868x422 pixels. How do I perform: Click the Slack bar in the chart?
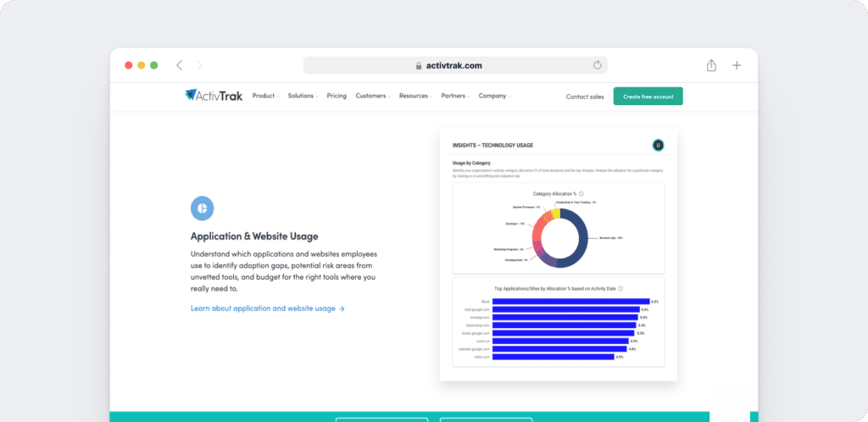coord(570,302)
